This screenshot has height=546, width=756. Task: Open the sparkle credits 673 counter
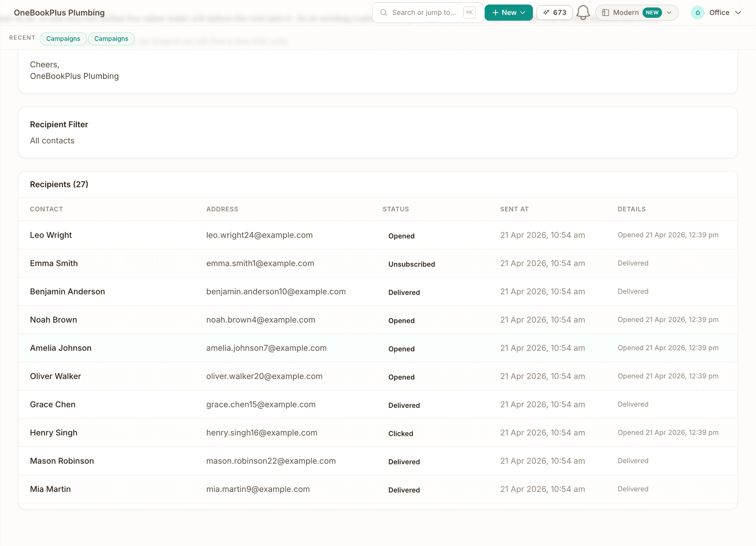[554, 13]
